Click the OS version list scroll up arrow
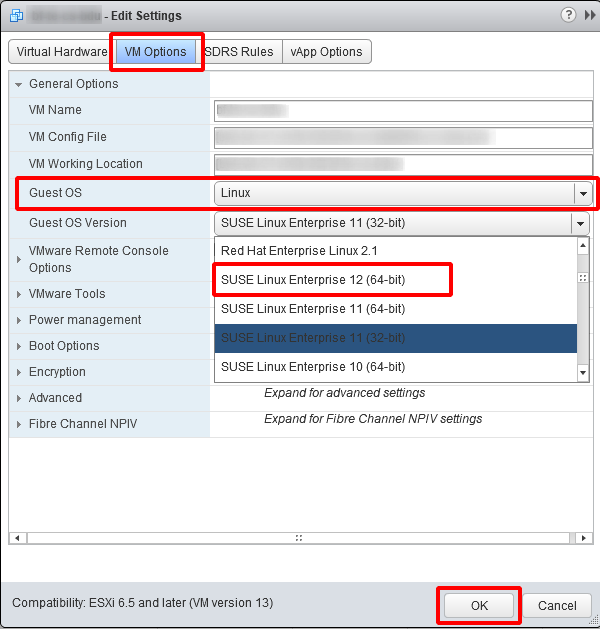Screen dimensions: 600x629 click(583, 245)
